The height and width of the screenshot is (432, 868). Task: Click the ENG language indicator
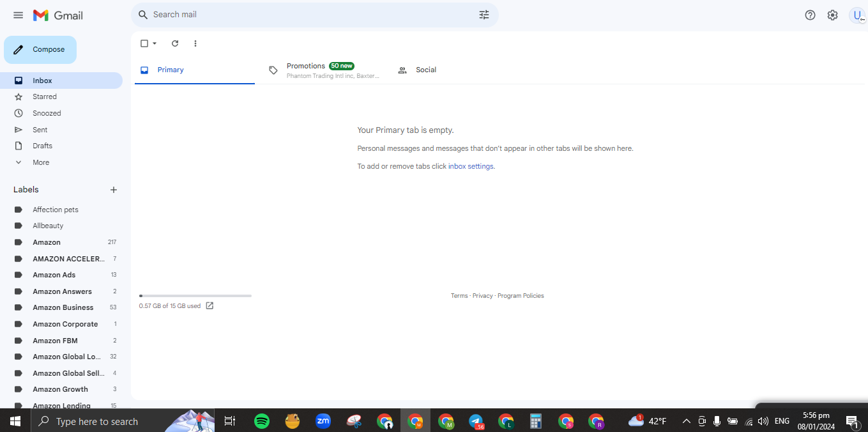click(782, 421)
